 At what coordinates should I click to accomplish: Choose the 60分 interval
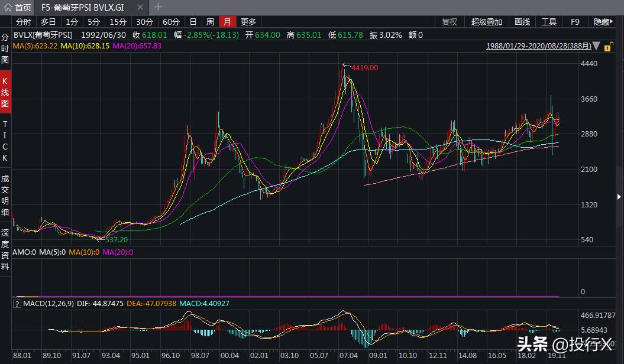click(171, 22)
